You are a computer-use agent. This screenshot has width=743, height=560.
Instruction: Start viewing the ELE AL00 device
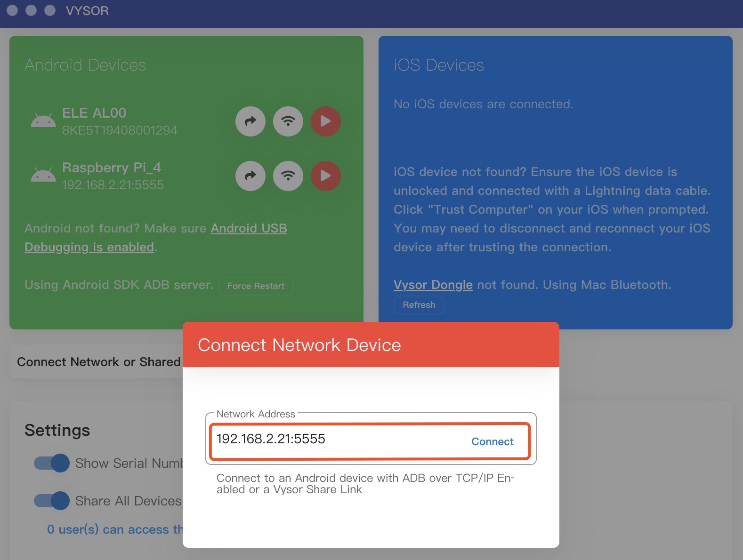(x=326, y=121)
